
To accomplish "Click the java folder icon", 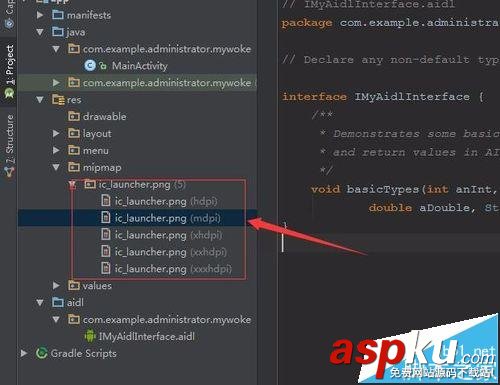I will pos(58,32).
